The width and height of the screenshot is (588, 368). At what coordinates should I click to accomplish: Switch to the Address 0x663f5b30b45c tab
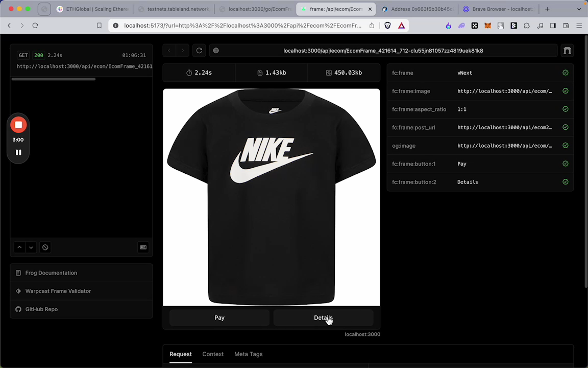[x=418, y=9]
